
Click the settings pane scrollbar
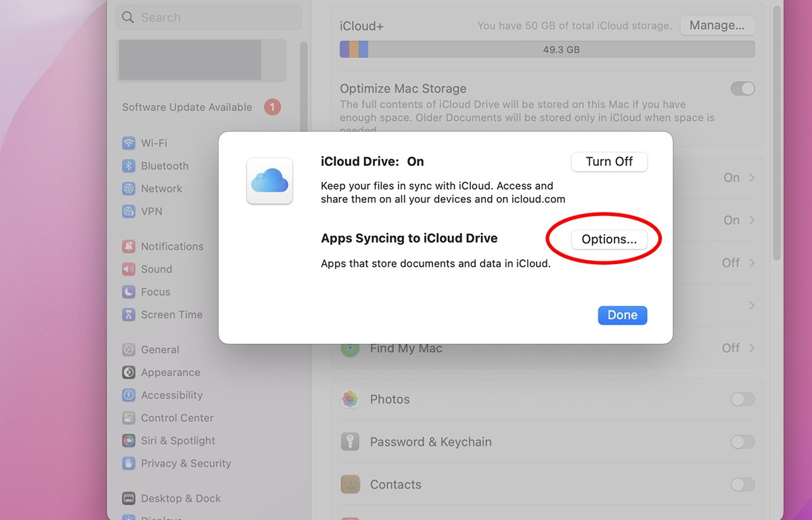coord(776,134)
